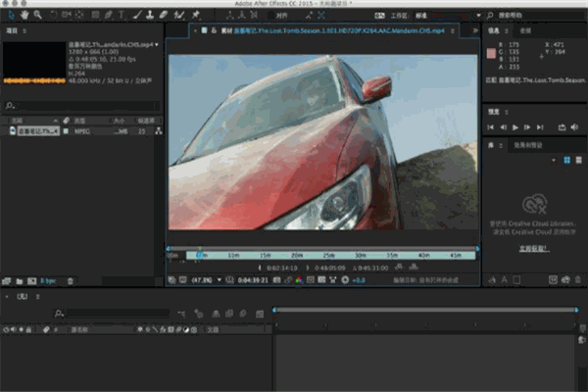Switch to the Audio tab
Screen dimensions: 588x392
click(525, 31)
